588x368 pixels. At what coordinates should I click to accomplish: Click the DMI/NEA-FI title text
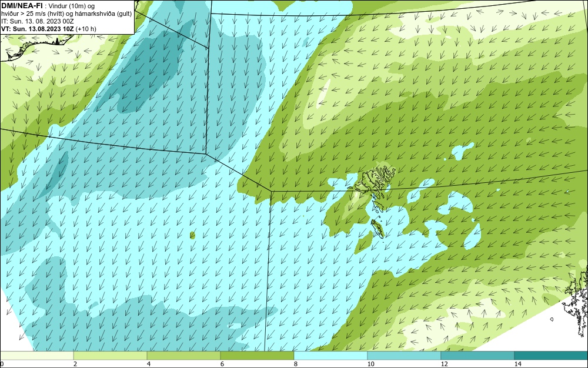coord(22,5)
